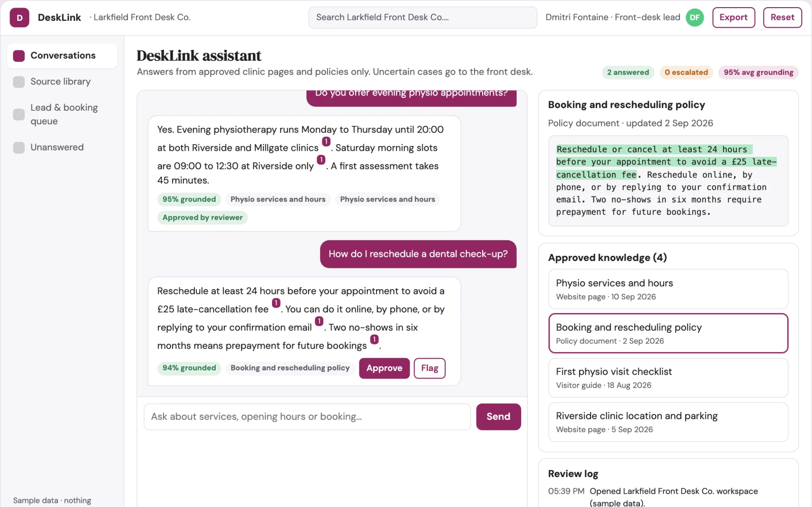
Task: Open citation marker after 'late-cancellation fee'
Action: click(x=276, y=303)
